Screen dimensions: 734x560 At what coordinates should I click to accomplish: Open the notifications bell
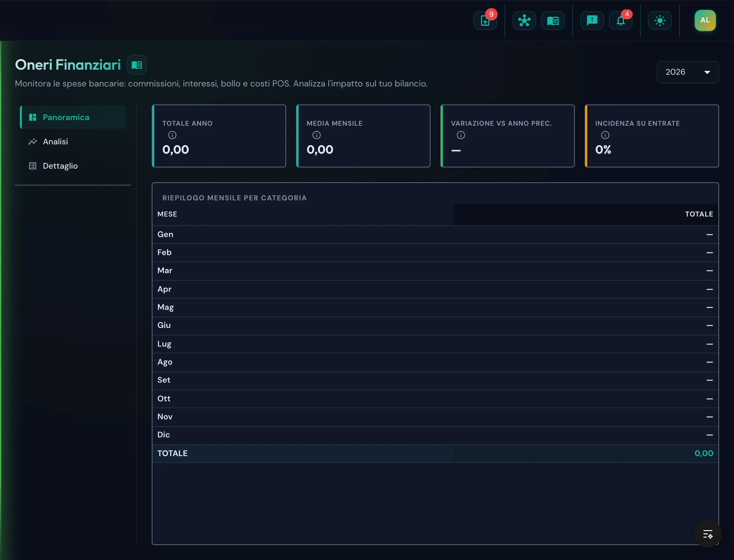(x=620, y=21)
